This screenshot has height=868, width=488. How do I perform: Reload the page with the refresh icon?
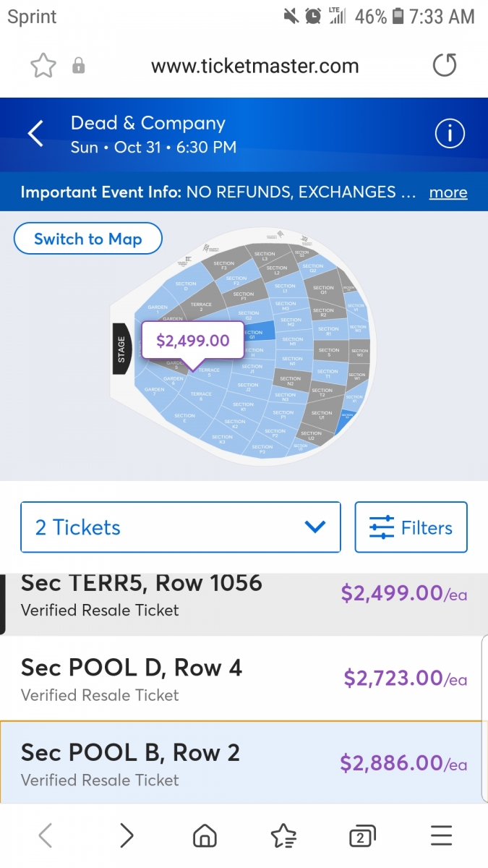(x=445, y=66)
